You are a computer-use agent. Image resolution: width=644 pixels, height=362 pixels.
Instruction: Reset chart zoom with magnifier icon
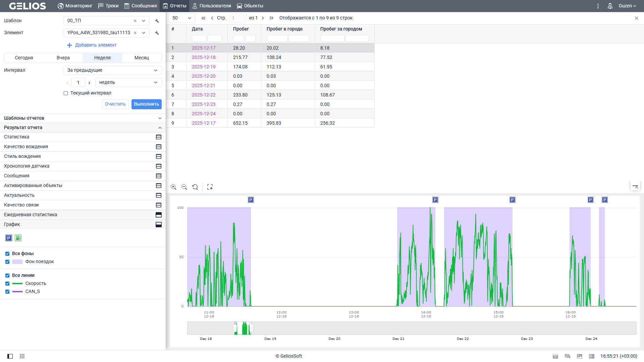(195, 187)
